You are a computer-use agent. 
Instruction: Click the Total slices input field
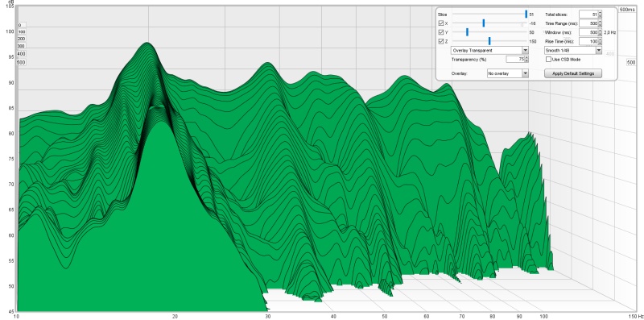[x=588, y=15]
